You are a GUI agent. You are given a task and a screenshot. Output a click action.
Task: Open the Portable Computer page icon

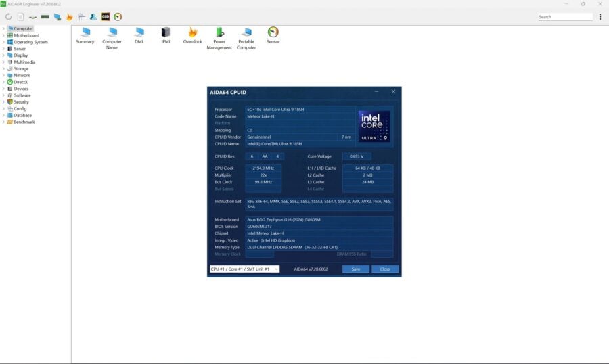point(246,38)
